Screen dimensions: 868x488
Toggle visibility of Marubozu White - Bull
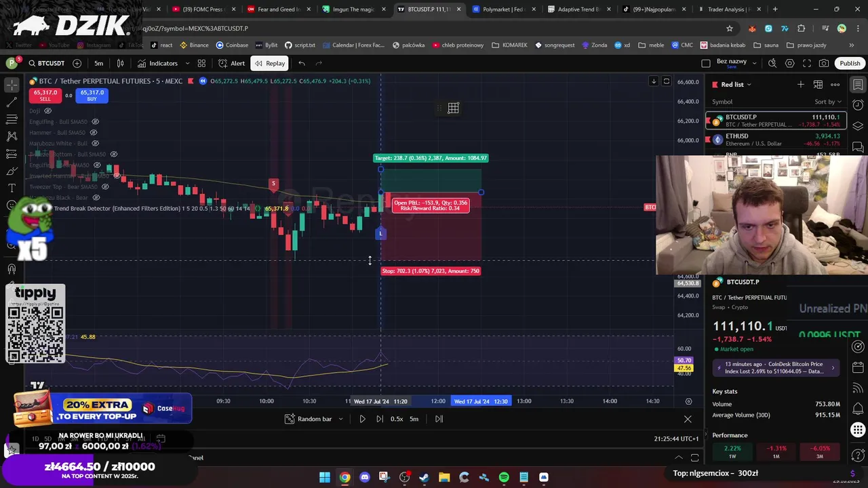point(96,143)
